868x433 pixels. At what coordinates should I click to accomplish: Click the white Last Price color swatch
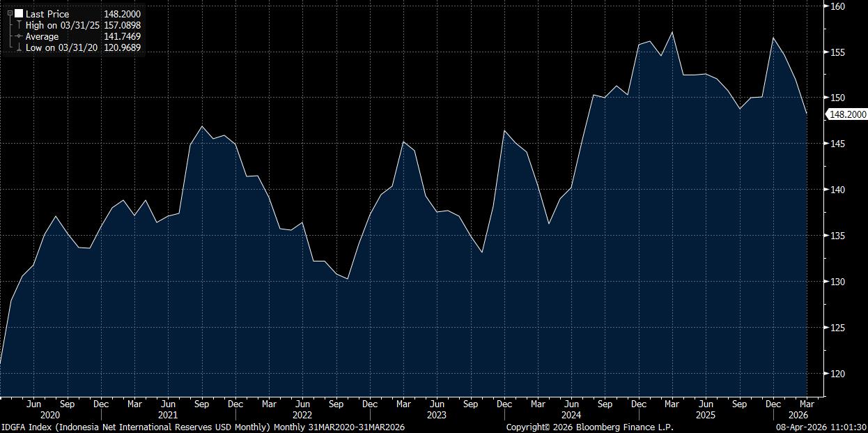point(19,13)
